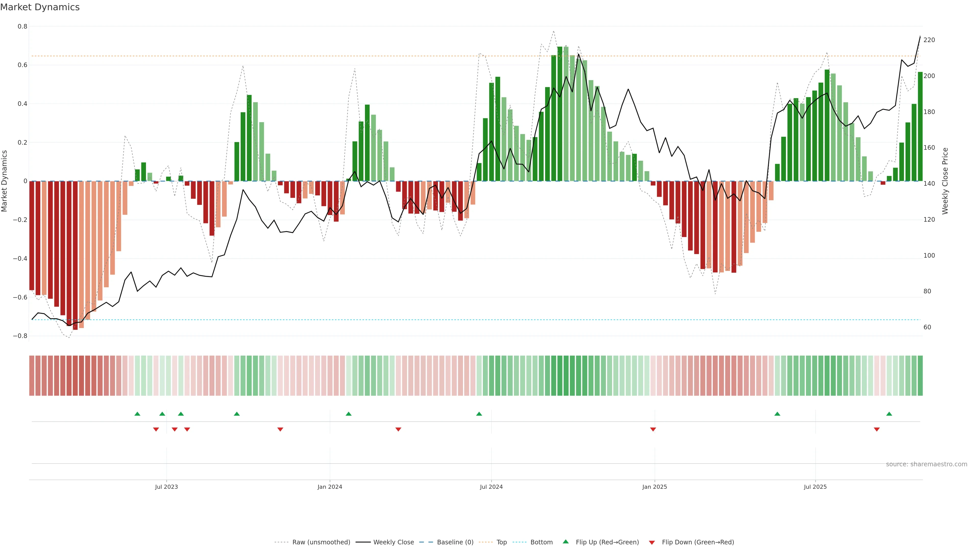Click the green Flip Up triangle just before Jul 2024
The image size is (980, 551).
tap(479, 414)
